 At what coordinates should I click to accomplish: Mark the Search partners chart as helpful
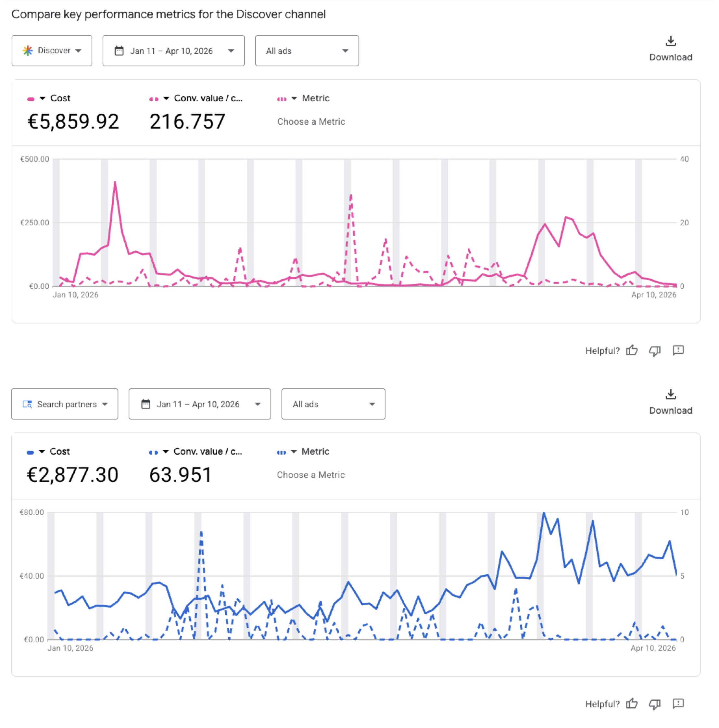[x=632, y=704]
